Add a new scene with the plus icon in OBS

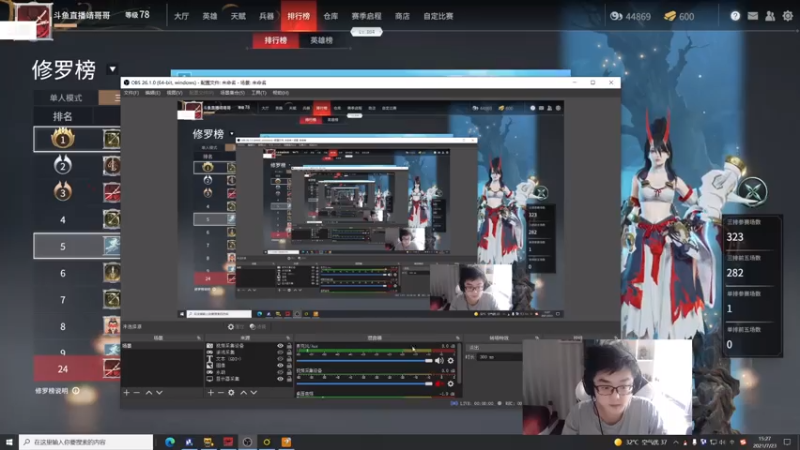pos(126,392)
